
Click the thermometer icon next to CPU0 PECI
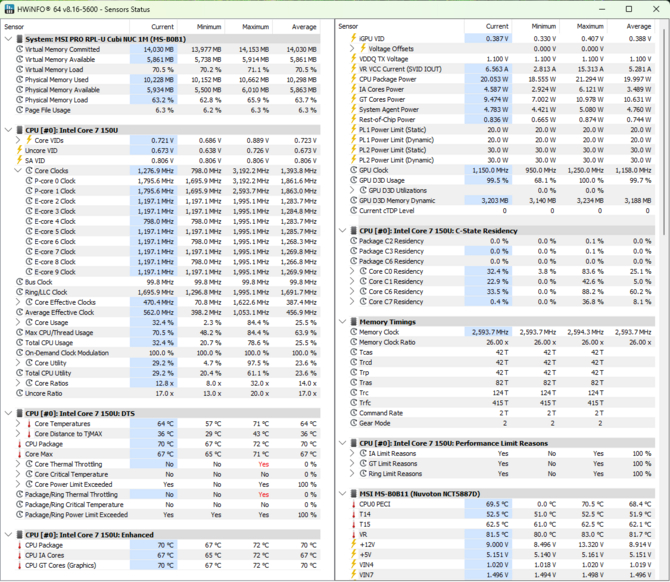tap(354, 504)
